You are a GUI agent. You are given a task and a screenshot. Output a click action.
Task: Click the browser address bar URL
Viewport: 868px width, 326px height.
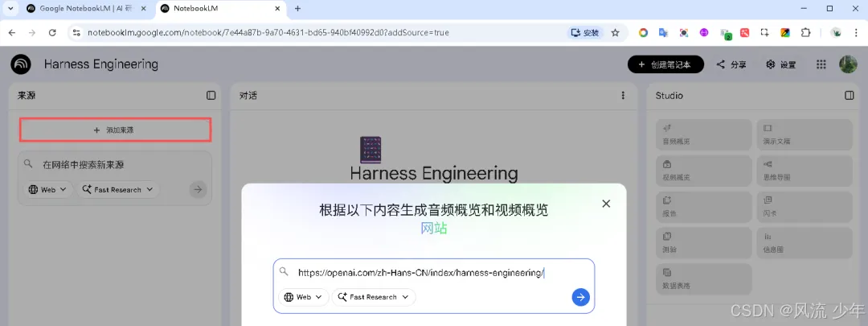pyautogui.click(x=268, y=33)
